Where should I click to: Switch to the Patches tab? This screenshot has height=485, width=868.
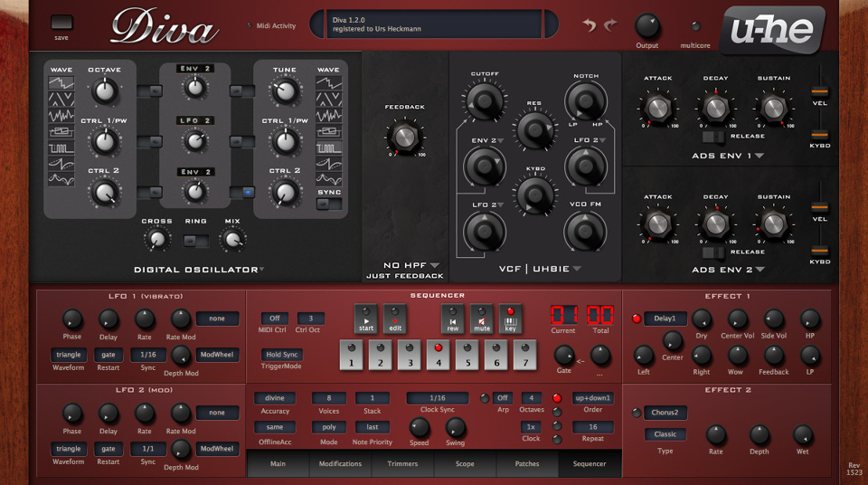click(527, 464)
